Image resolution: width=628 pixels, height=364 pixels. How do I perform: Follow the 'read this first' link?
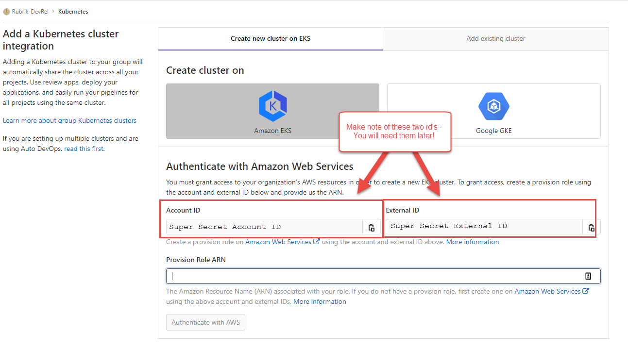pos(84,149)
